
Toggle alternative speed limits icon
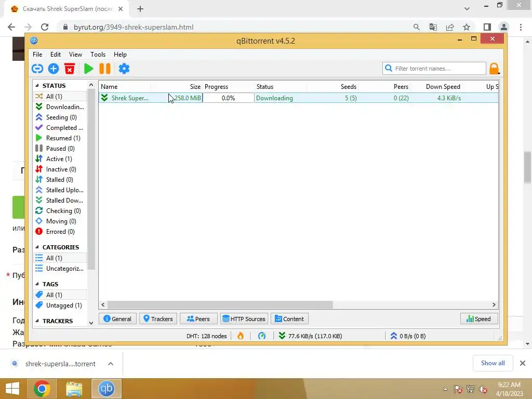coord(262,336)
